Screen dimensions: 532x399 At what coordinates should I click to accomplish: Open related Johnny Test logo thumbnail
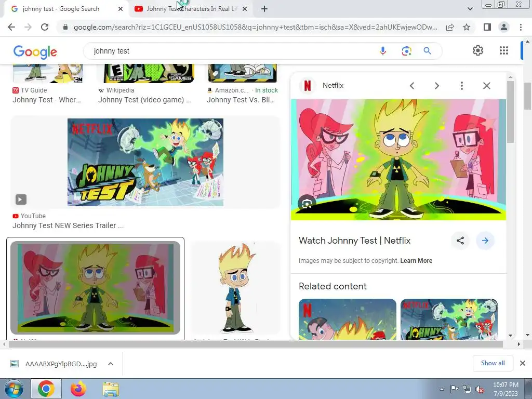(449, 319)
